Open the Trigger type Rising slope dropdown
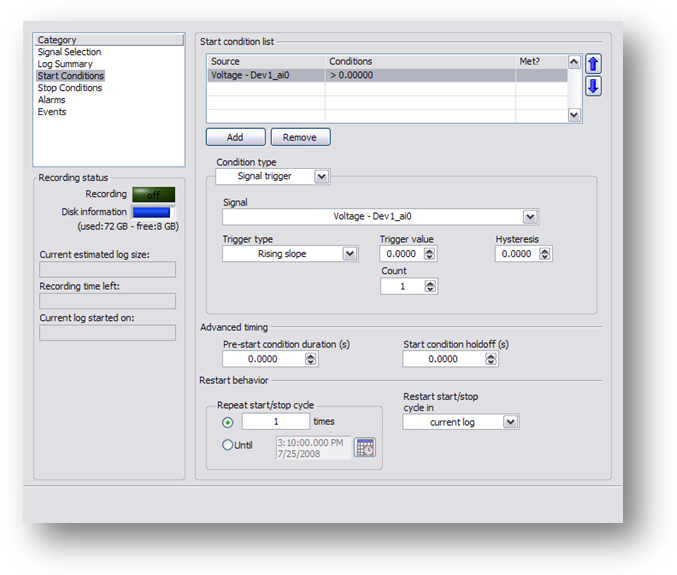The image size is (677, 575). [349, 254]
